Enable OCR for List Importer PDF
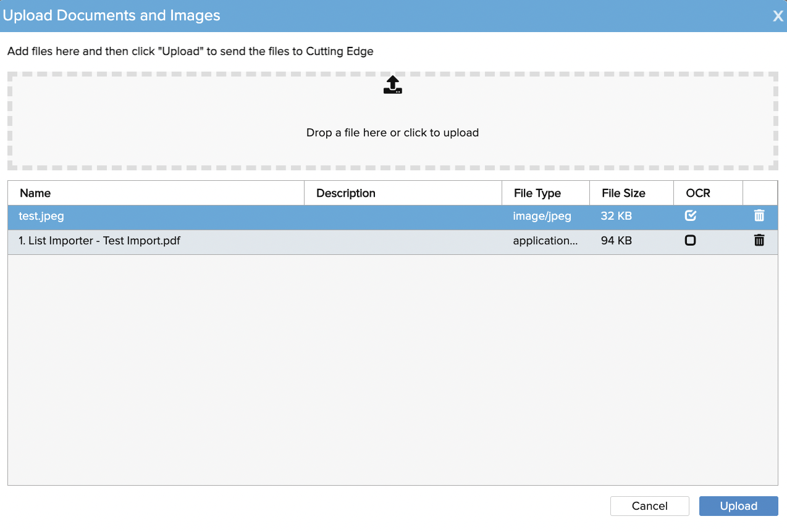Image resolution: width=787 pixels, height=532 pixels. 690,241
